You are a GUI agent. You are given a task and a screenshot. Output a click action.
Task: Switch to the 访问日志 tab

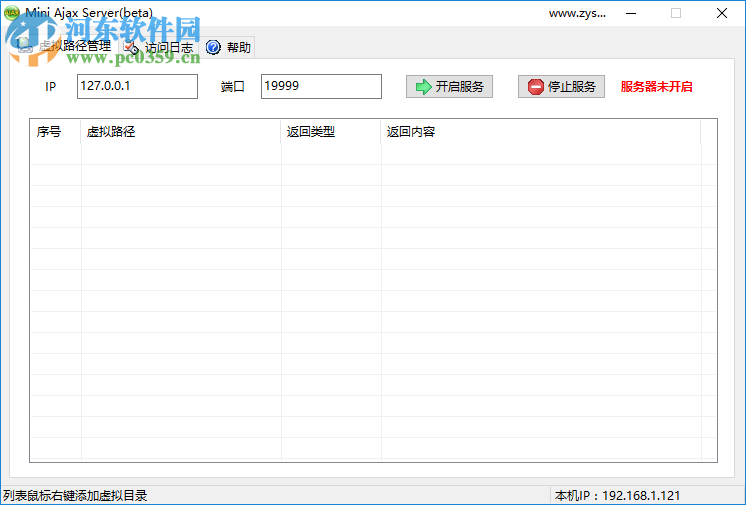158,47
